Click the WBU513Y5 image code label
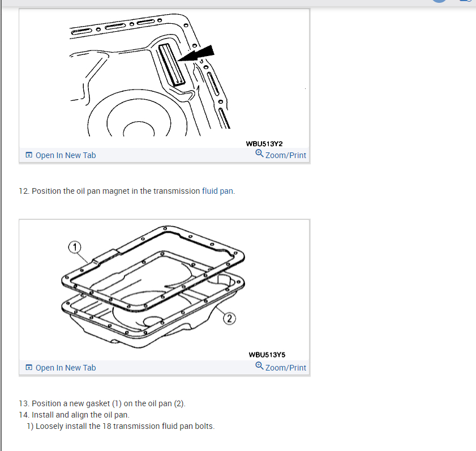476x451 pixels. (267, 355)
